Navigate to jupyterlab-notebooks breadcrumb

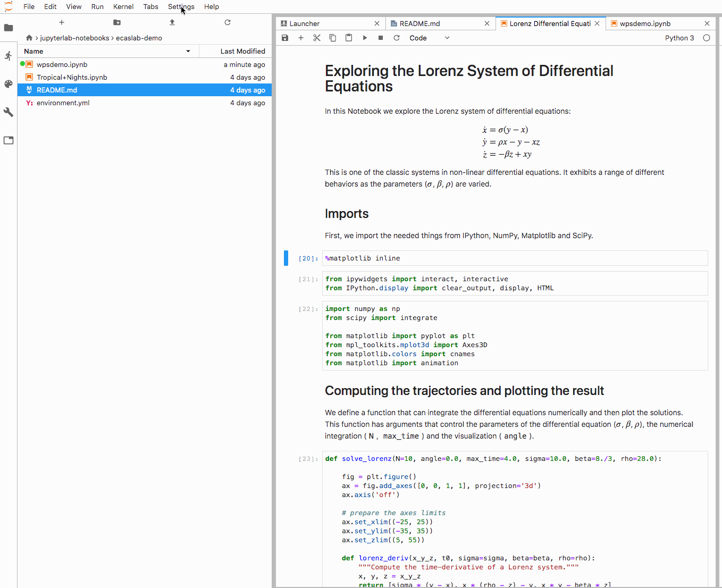tap(74, 38)
